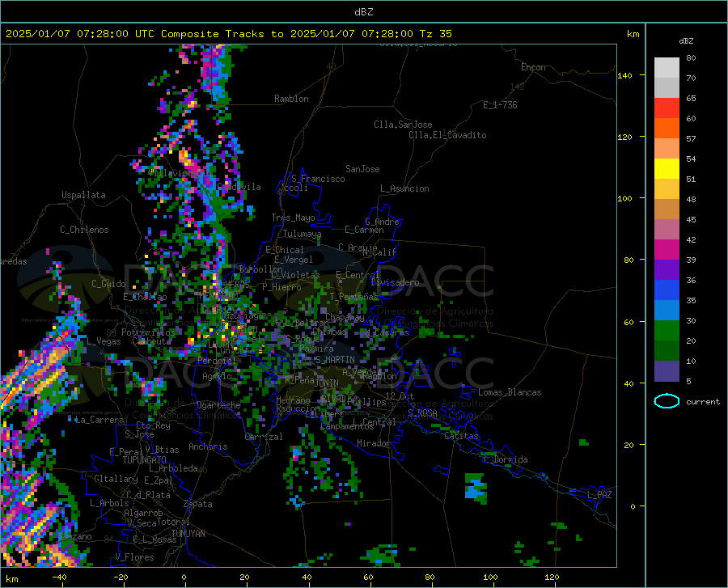The image size is (728, 588).
Task: Click the L_Vegas map label
Action: click(104, 341)
